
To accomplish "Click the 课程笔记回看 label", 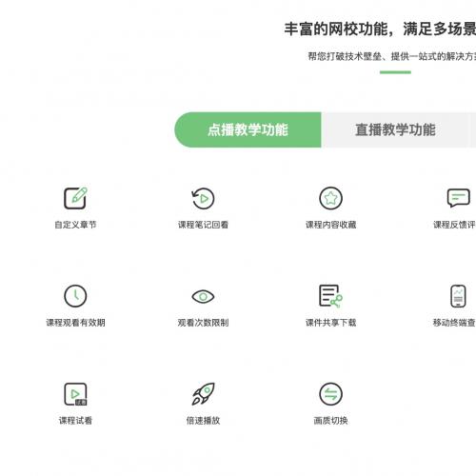I will pyautogui.click(x=203, y=225).
